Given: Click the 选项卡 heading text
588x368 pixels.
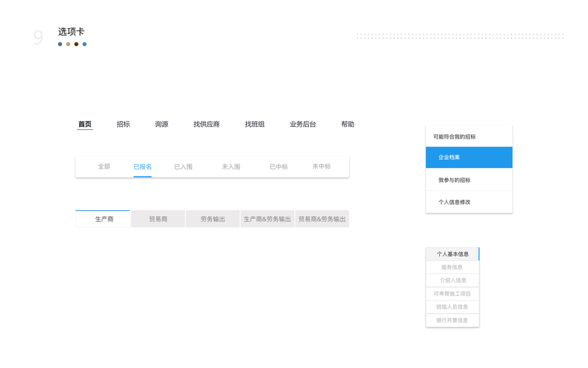Looking at the screenshot, I should coord(71,31).
